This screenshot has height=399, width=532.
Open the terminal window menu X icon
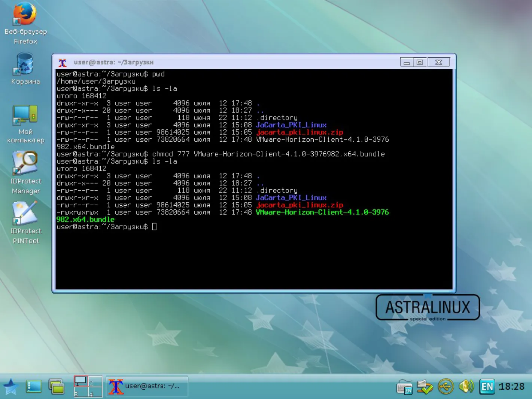click(x=63, y=62)
